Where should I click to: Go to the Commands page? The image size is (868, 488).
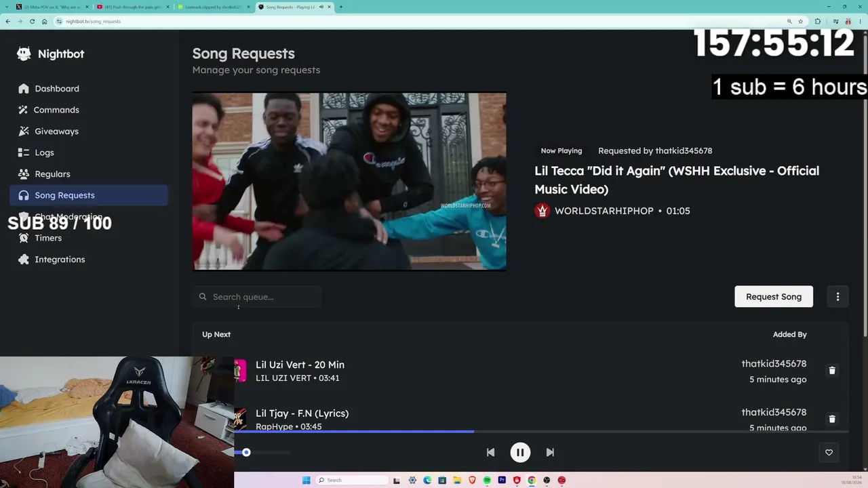tap(89, 110)
